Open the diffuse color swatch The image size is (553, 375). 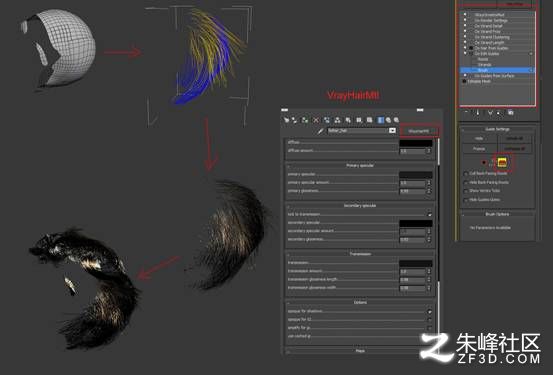click(415, 143)
